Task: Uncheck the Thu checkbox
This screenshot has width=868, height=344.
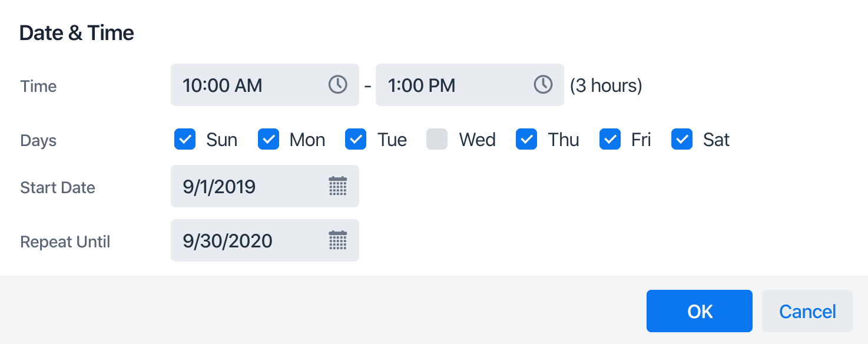Action: click(526, 140)
